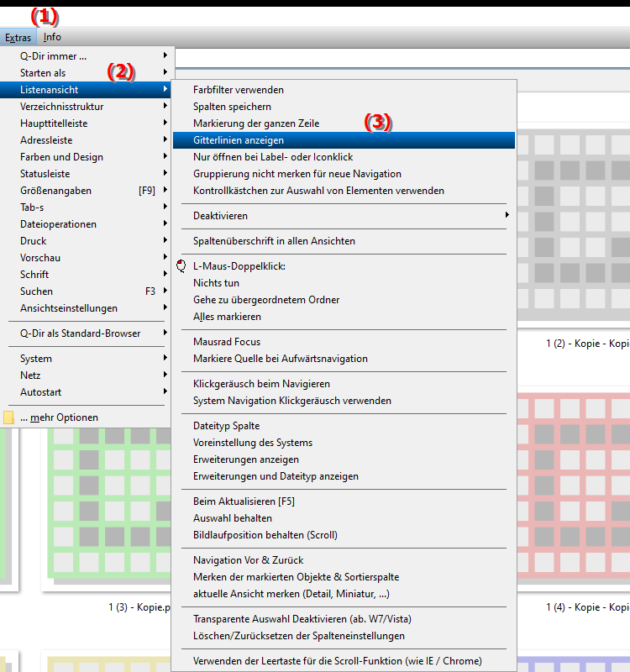Toggle Merken der markierten Objekte & Sortierspalte
Screen dimensions: 630x672
[344, 577]
